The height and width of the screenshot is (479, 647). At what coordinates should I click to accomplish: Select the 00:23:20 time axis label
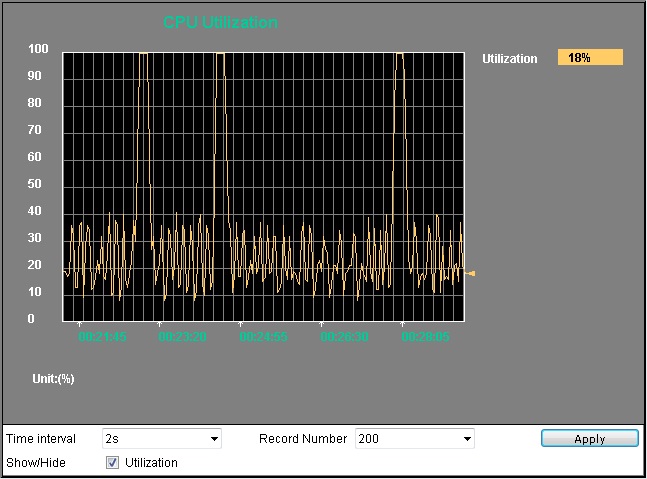point(183,338)
